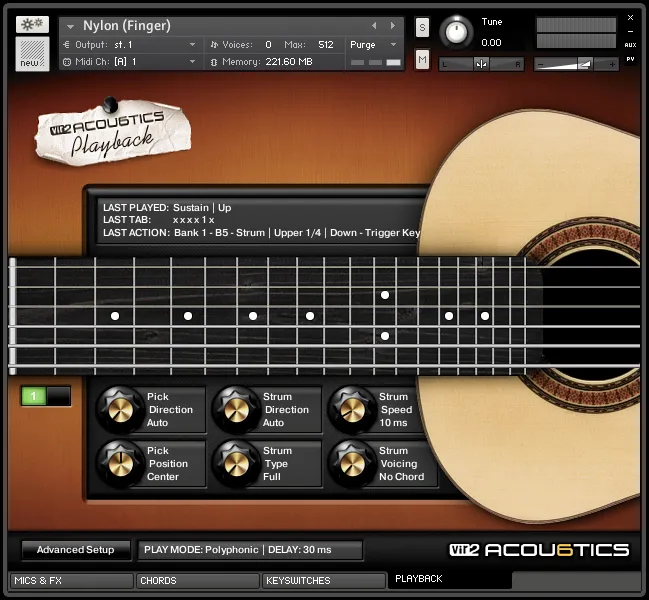649x600 pixels.
Task: Click the upper twelfth-fret marker dot
Action: [385, 295]
